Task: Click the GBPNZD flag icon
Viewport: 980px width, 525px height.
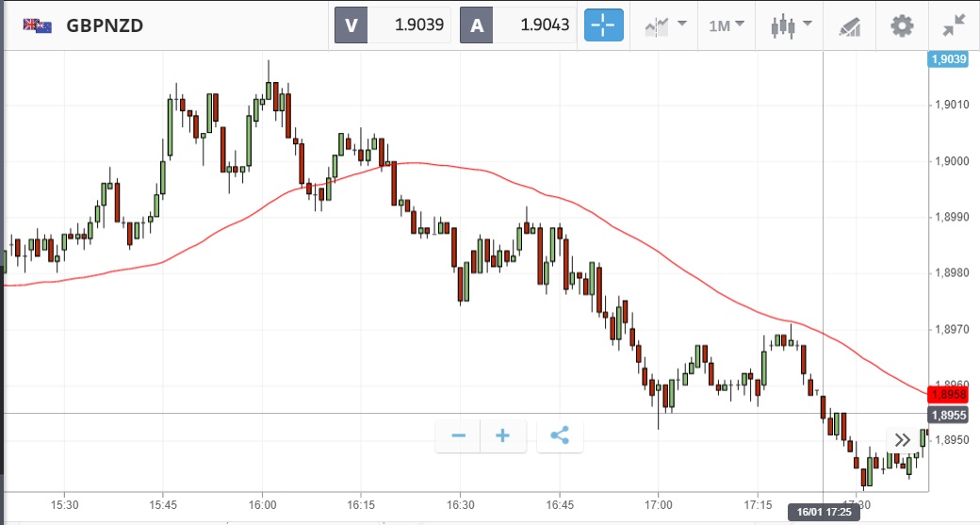Action: (38, 25)
